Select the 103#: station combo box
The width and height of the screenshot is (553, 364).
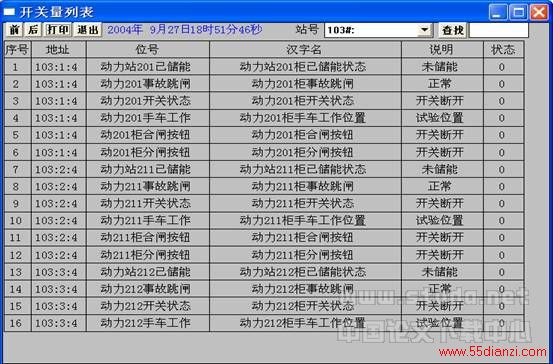(378, 30)
